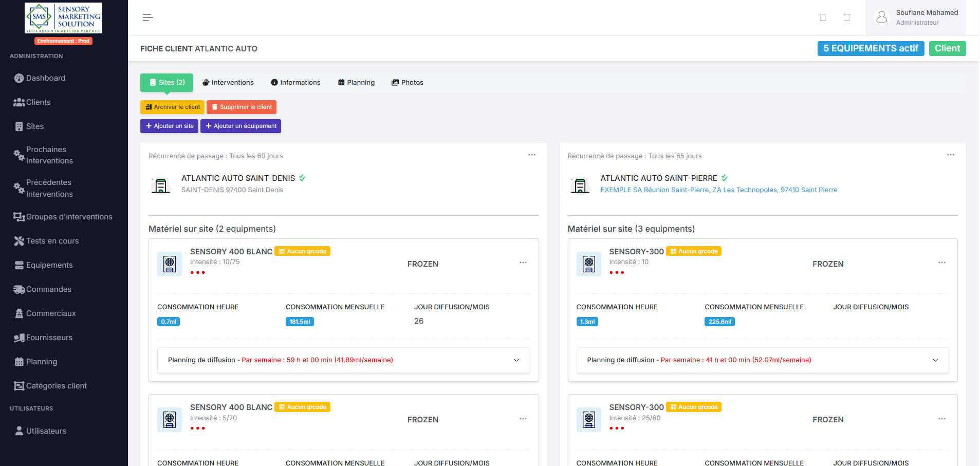
Task: Switch to the Planning tab of the client
Action: [x=356, y=82]
